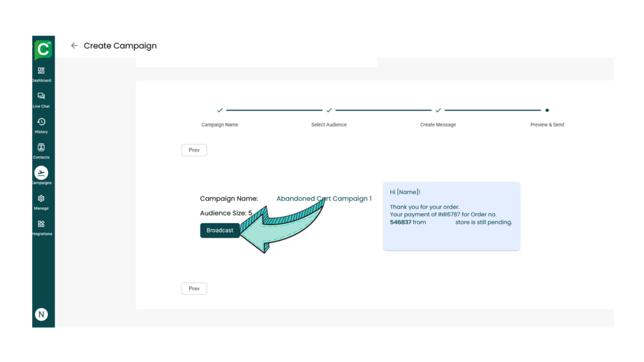Click the green C logo in sidebar
Image resolution: width=644 pixels, height=362 pixels.
tap(43, 49)
